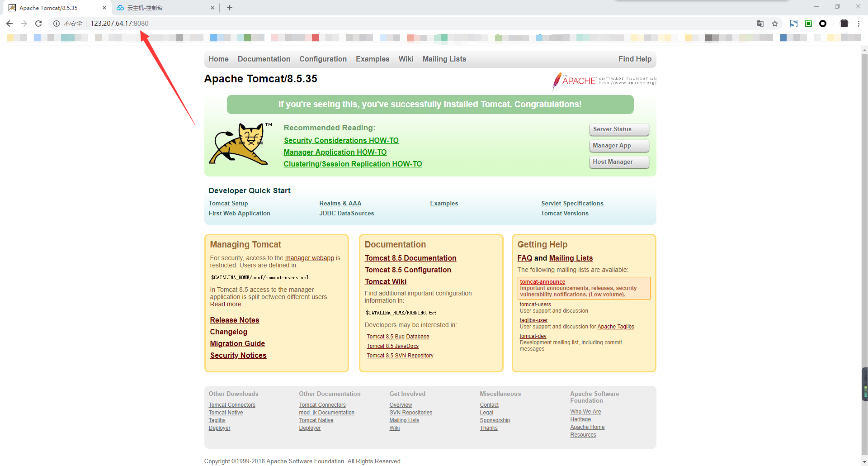Screen dimensions: 868x466
Task: Click the page scrollbar up arrow
Action: pos(864,50)
